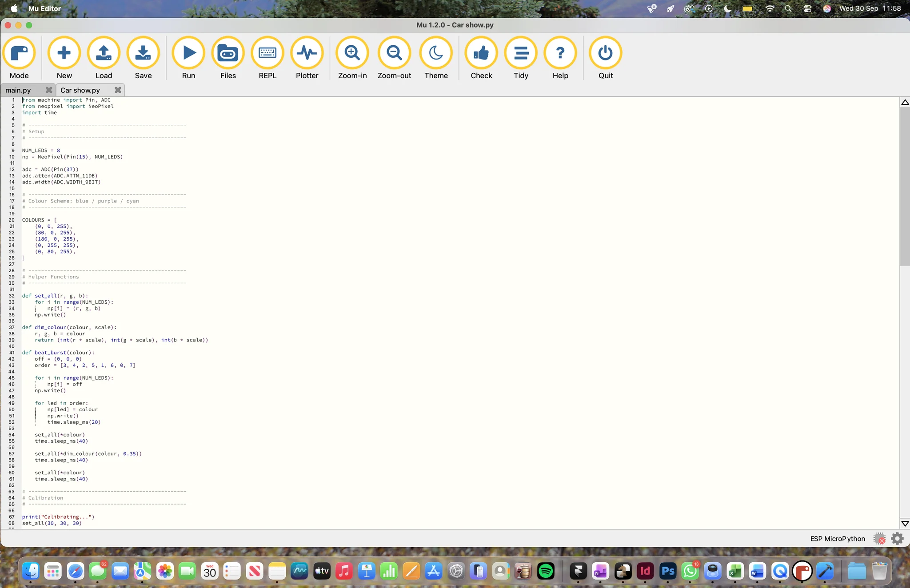Close the main.py tab

(49, 90)
